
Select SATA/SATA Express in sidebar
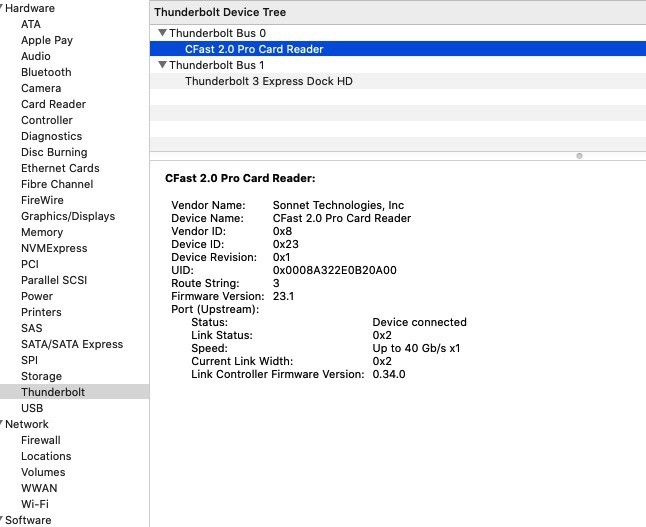click(72, 344)
